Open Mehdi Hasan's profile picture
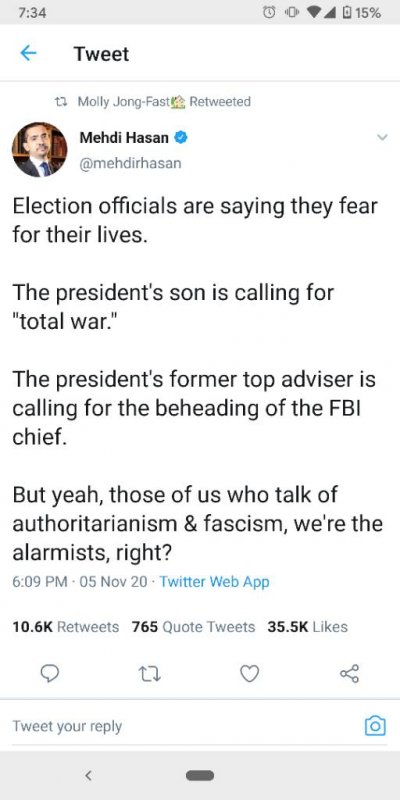Viewport: 400px width, 800px height. point(39,149)
